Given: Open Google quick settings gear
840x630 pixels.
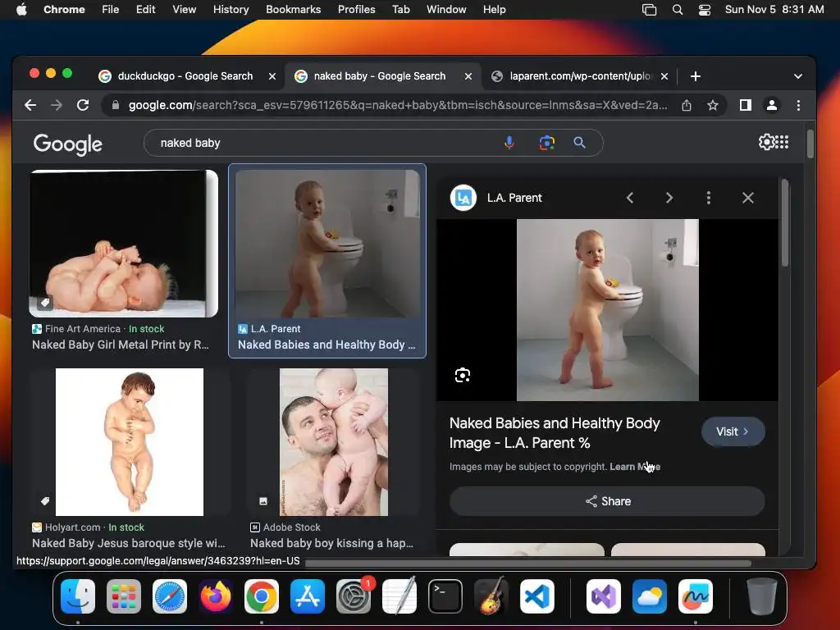Looking at the screenshot, I should click(767, 142).
